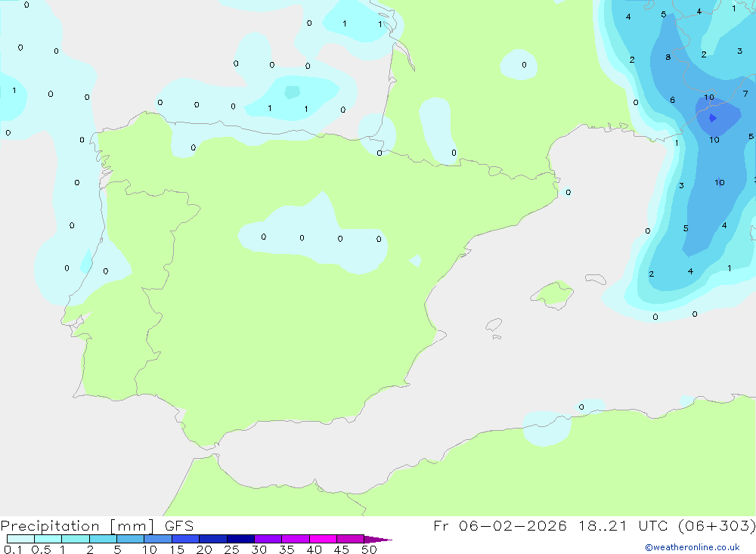This screenshot has height=554, width=756.
Task: Click the legend label "0.5"
Action: pyautogui.click(x=41, y=549)
